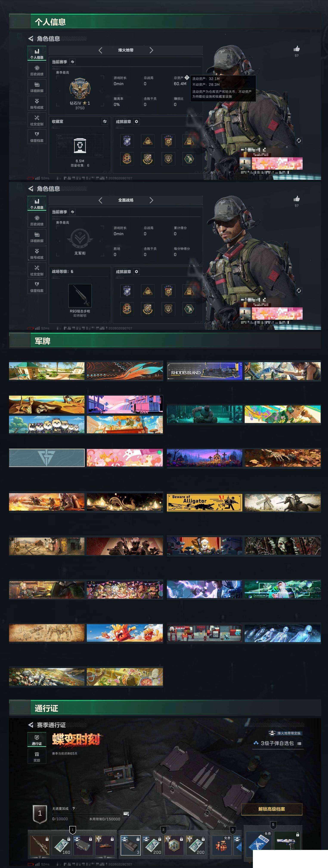
Task: Go to next mode after 烽火地带
Action: (151, 50)
